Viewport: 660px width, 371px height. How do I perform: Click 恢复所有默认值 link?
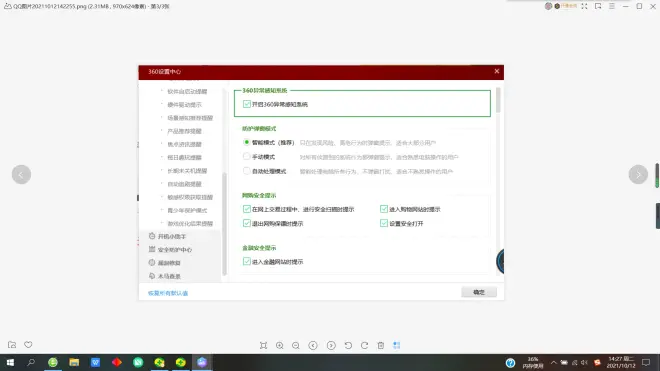point(168,293)
